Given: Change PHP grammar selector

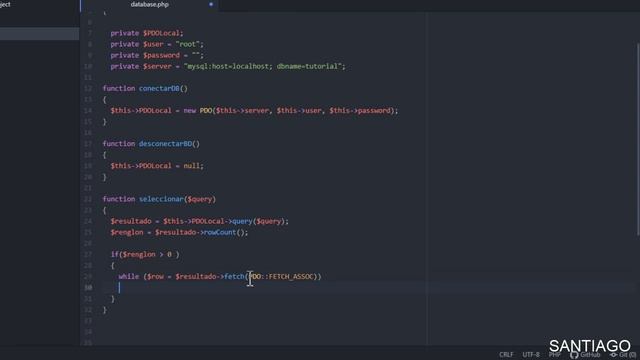Looking at the screenshot, I should (554, 355).
